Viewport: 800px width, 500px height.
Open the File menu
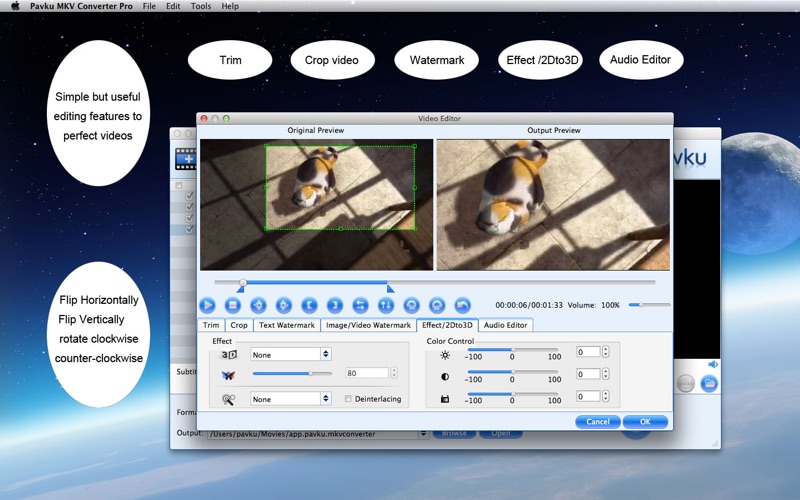tap(149, 6)
